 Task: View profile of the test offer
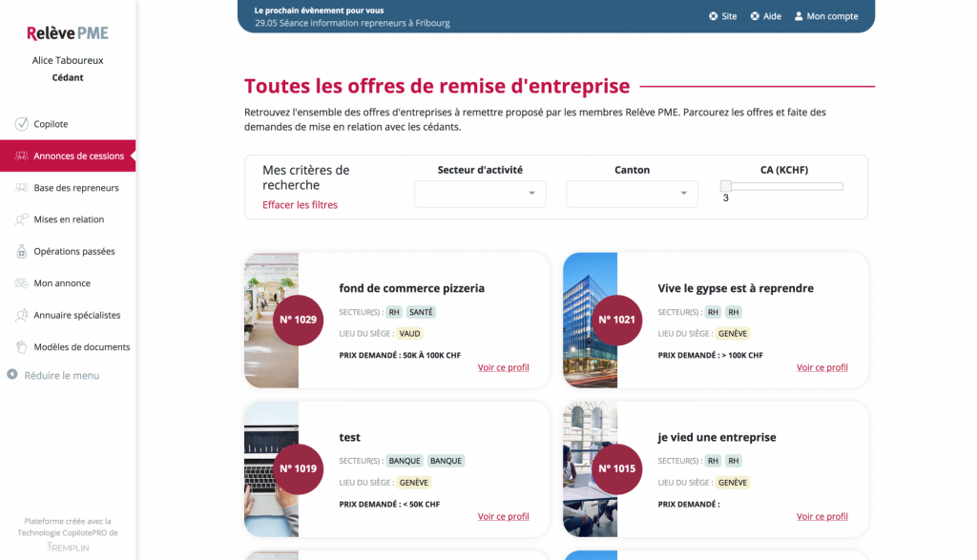[x=503, y=516]
